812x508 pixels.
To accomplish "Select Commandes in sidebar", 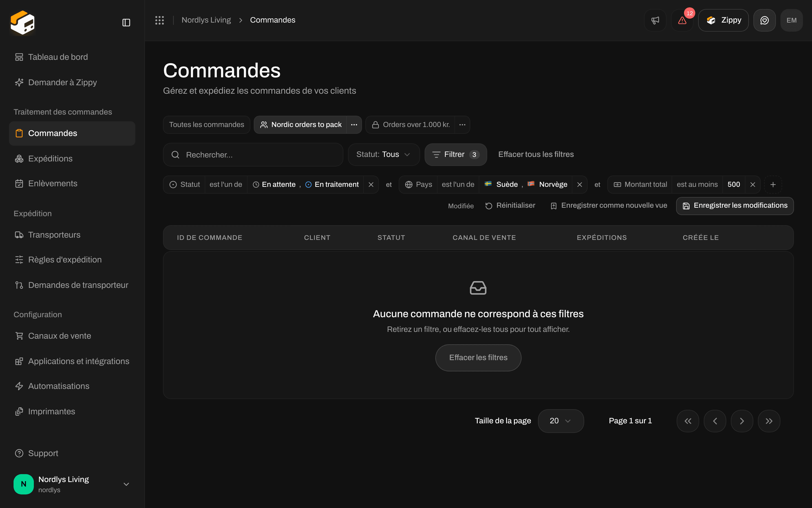I will click(x=72, y=133).
